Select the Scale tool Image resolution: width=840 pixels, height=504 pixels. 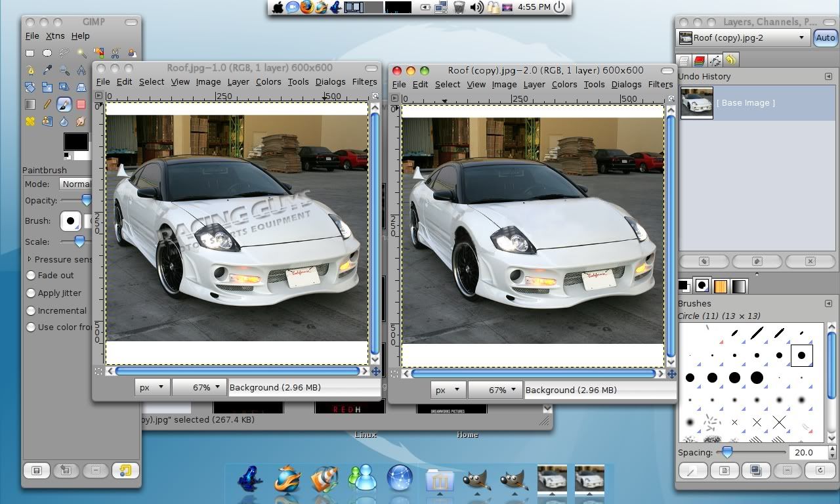pyautogui.click(x=47, y=87)
